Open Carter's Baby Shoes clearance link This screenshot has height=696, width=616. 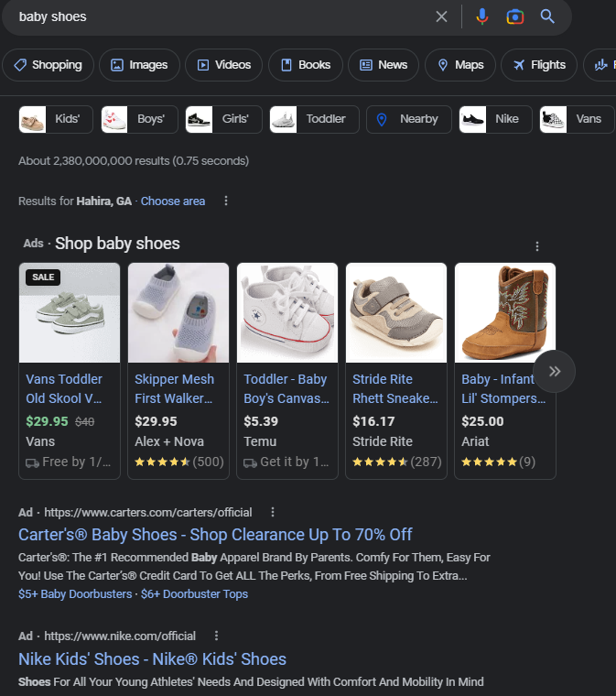click(x=215, y=535)
